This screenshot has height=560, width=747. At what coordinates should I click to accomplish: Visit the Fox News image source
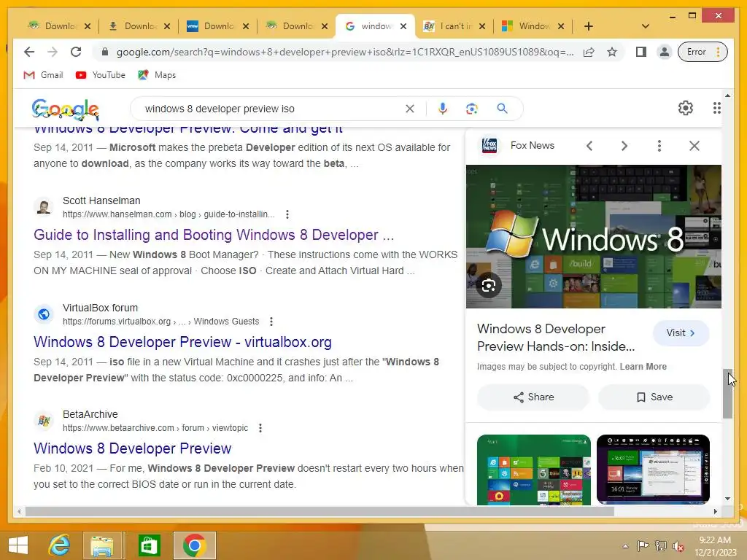(681, 332)
